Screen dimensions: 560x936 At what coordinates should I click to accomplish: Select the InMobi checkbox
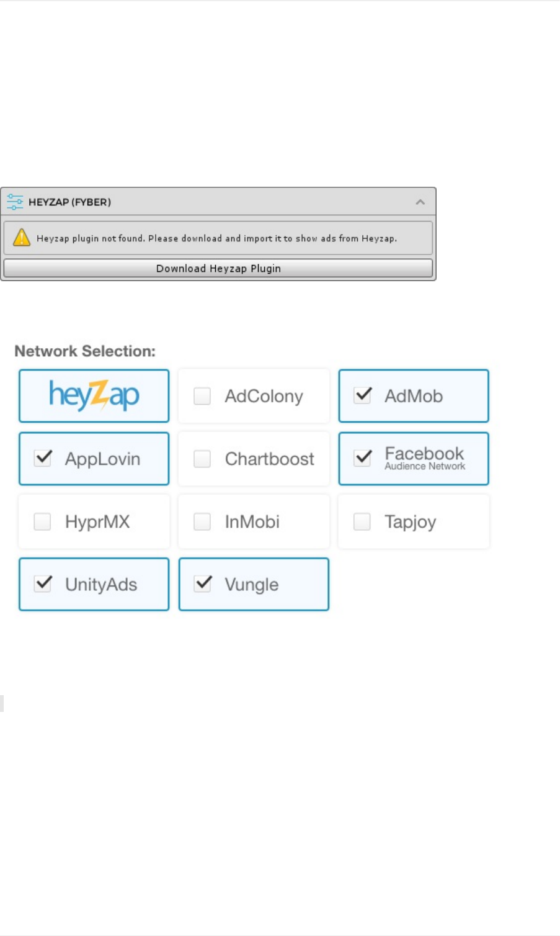pyautogui.click(x=202, y=521)
